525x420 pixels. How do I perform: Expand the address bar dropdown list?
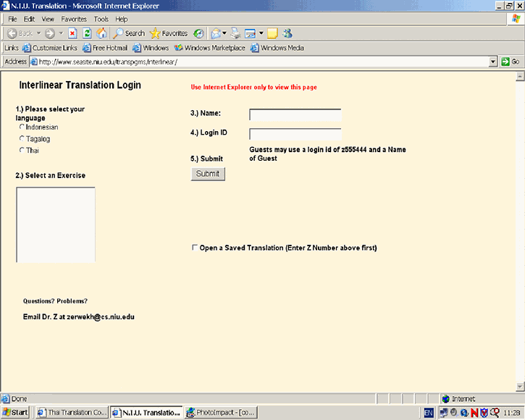pos(493,62)
